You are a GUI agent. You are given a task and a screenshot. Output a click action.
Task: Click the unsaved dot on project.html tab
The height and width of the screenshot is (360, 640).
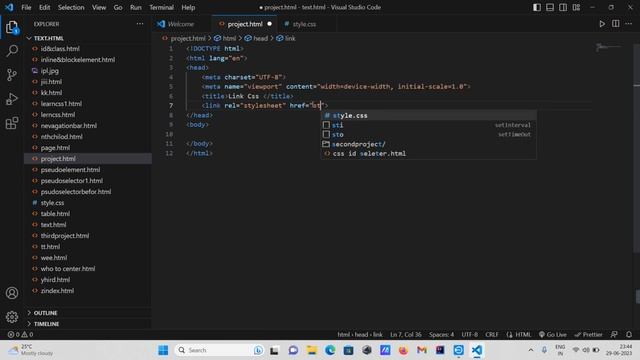[x=269, y=24]
